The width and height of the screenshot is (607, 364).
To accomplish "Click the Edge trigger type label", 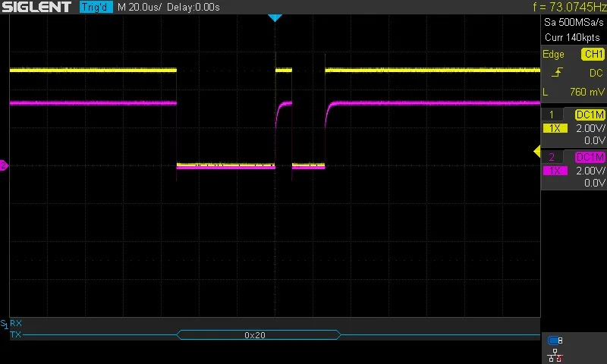I will (553, 54).
